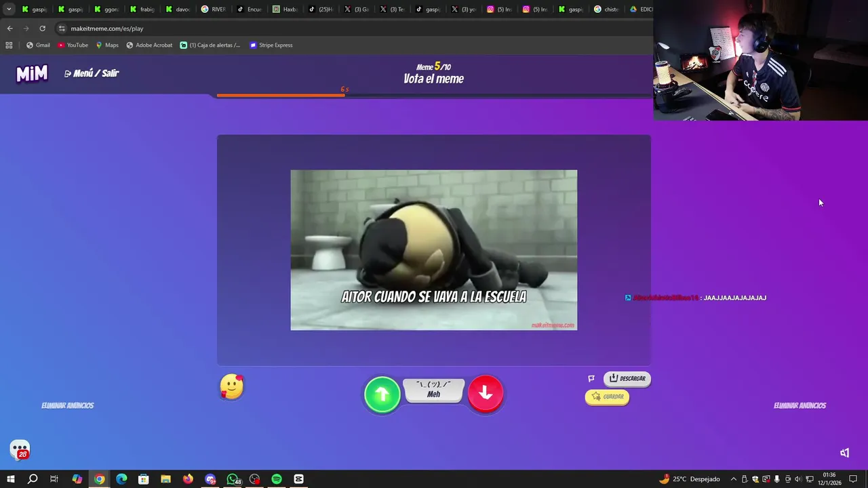Switch to the Encue TikTok tab
Screen dimensions: 868x488
(x=250, y=9)
